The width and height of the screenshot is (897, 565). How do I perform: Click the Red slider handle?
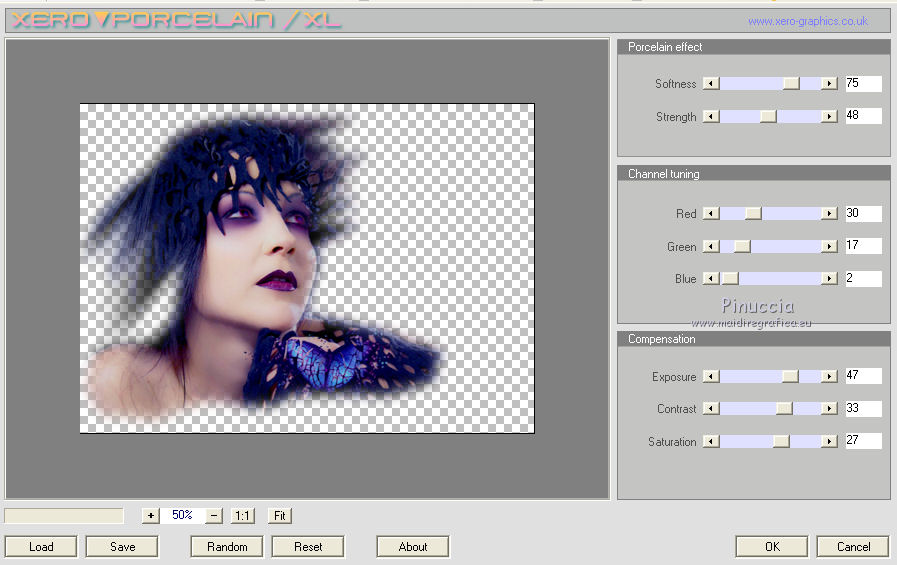coord(753,213)
